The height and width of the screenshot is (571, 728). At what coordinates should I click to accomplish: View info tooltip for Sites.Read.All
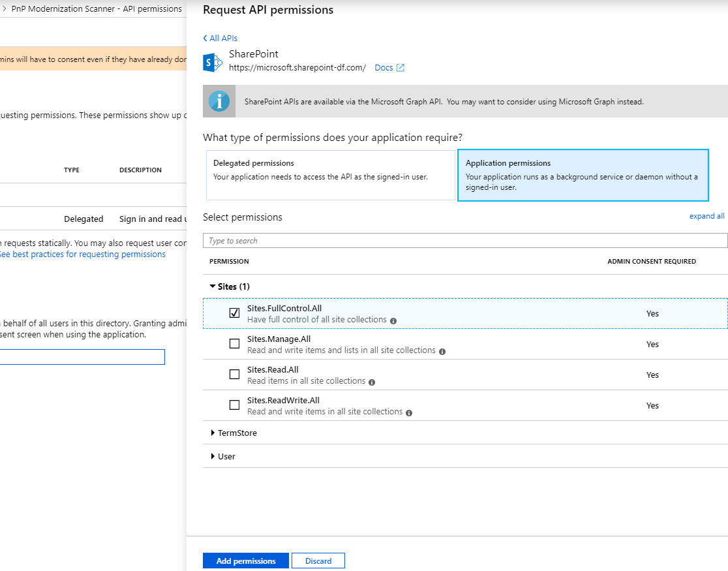pyautogui.click(x=371, y=381)
